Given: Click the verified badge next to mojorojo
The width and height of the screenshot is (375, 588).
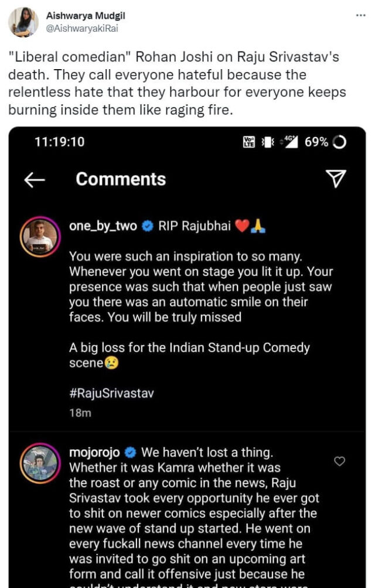Looking at the screenshot, I should click(131, 453).
